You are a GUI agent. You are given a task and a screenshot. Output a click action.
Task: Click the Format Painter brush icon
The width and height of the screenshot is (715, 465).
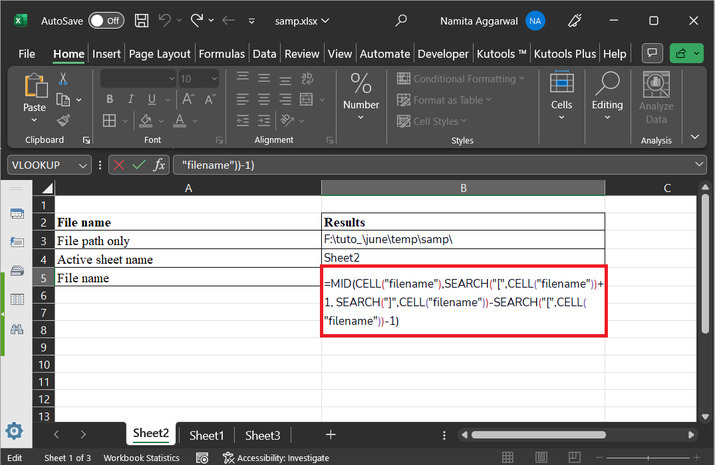click(x=64, y=119)
